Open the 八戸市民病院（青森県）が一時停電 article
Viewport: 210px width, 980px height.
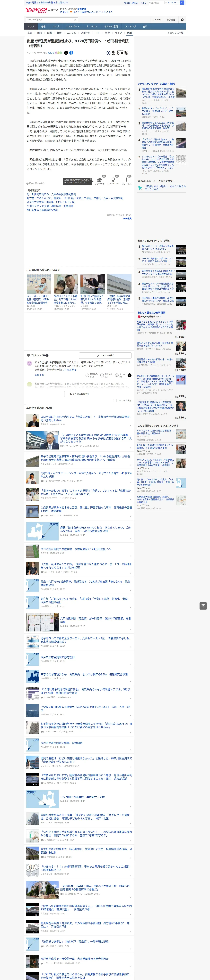[x=95, y=620]
